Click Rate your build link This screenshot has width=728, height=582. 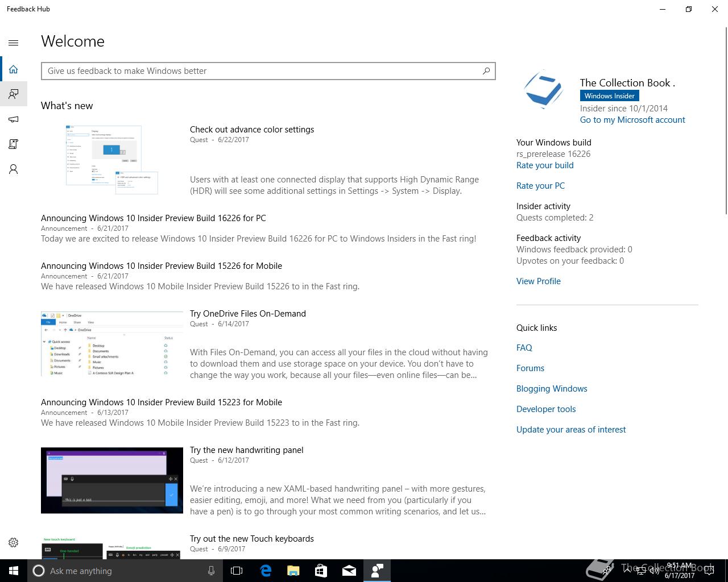[x=545, y=165]
